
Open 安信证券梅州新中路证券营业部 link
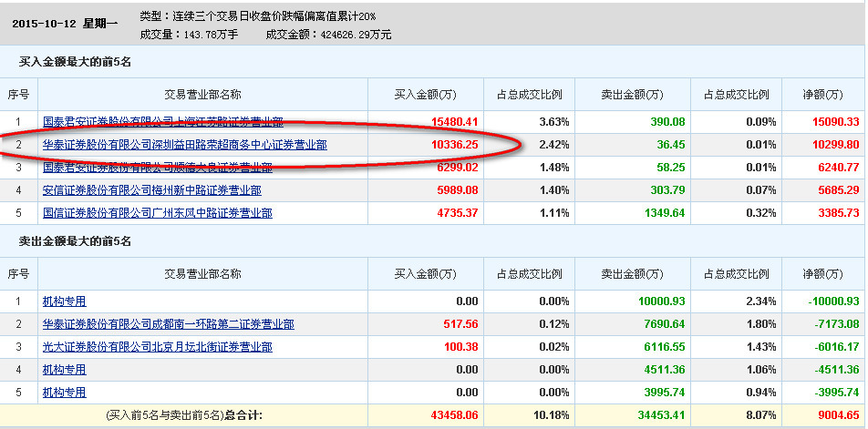pos(151,190)
